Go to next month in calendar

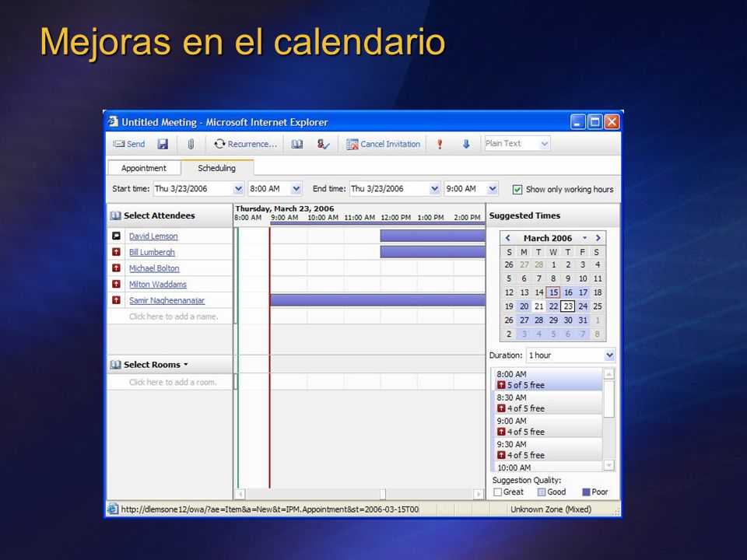tap(598, 238)
